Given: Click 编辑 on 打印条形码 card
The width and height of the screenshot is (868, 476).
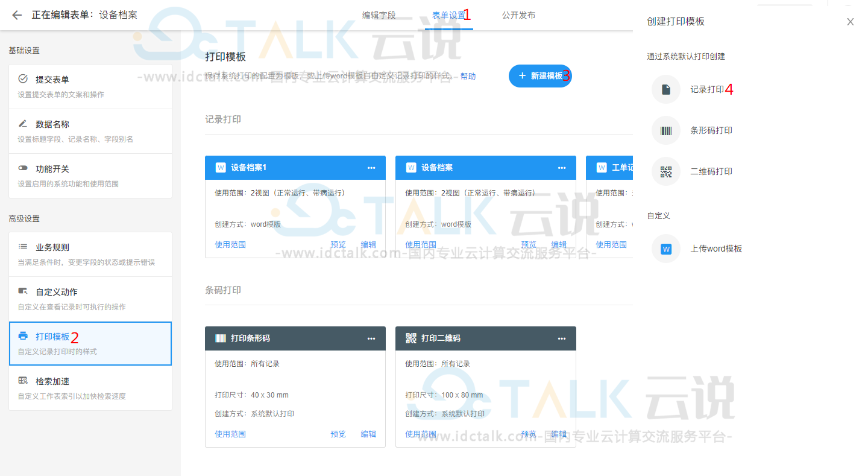Looking at the screenshot, I should [x=368, y=434].
